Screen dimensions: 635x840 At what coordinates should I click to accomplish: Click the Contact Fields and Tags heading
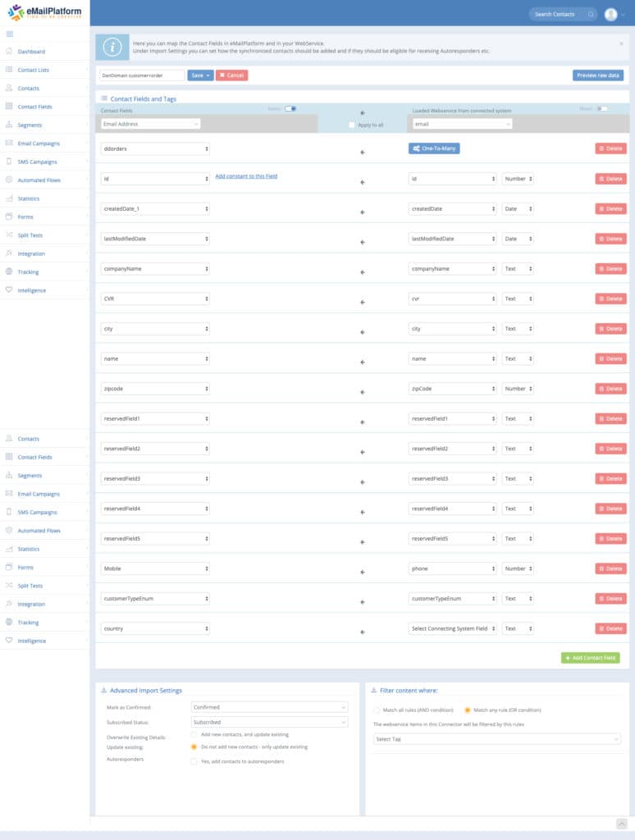[x=143, y=99]
